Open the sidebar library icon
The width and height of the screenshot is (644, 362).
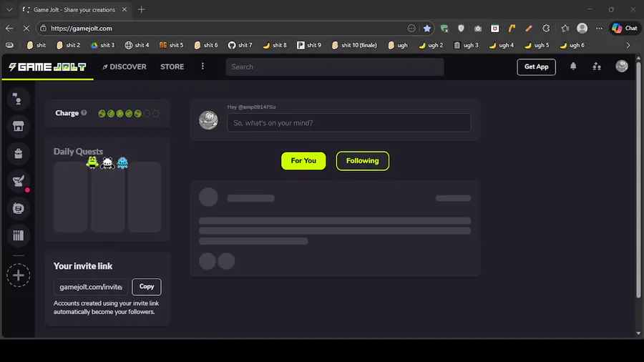[x=18, y=235]
